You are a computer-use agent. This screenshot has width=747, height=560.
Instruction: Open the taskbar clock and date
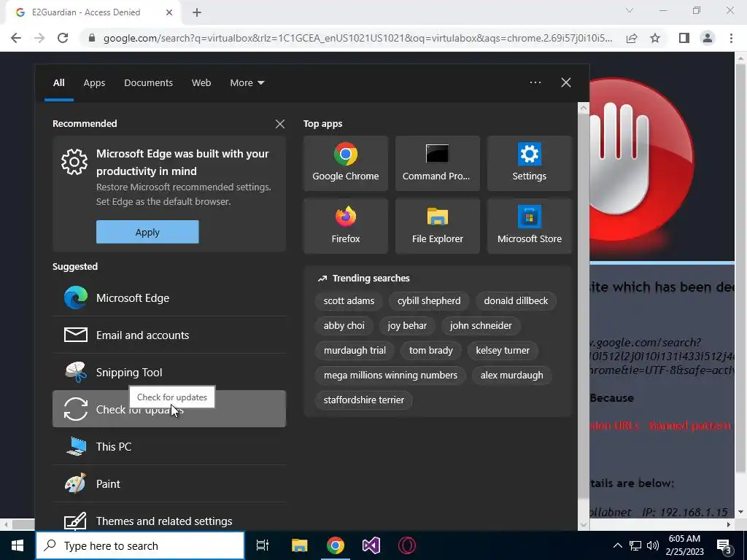(686, 545)
